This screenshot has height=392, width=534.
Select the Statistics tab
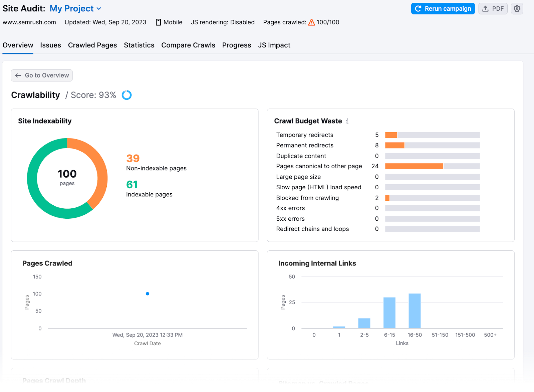[139, 45]
